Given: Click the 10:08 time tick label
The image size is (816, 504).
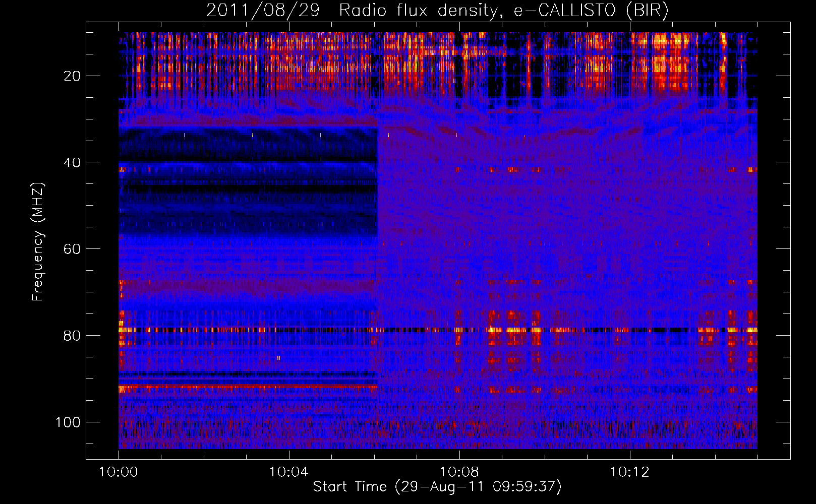Looking at the screenshot, I should 459,472.
